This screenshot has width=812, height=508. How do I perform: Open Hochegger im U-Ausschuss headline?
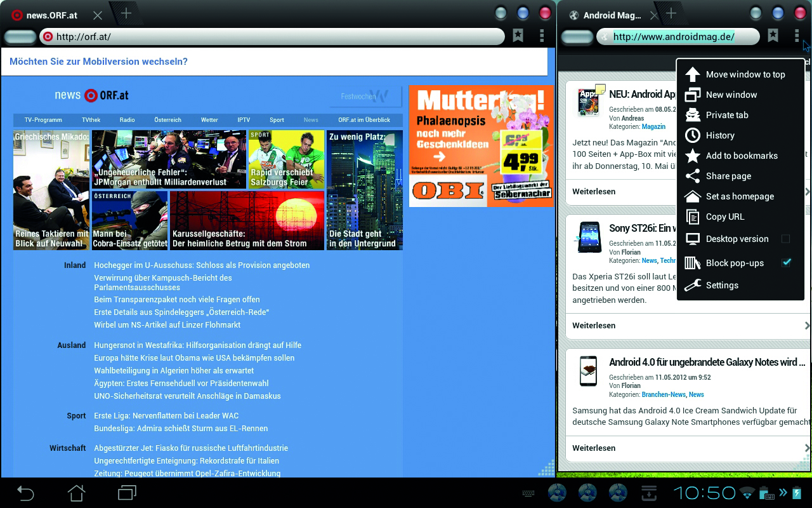202,265
